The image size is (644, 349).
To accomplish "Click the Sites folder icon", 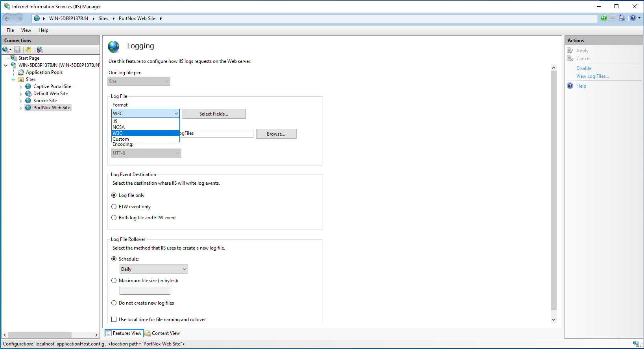I will (21, 79).
